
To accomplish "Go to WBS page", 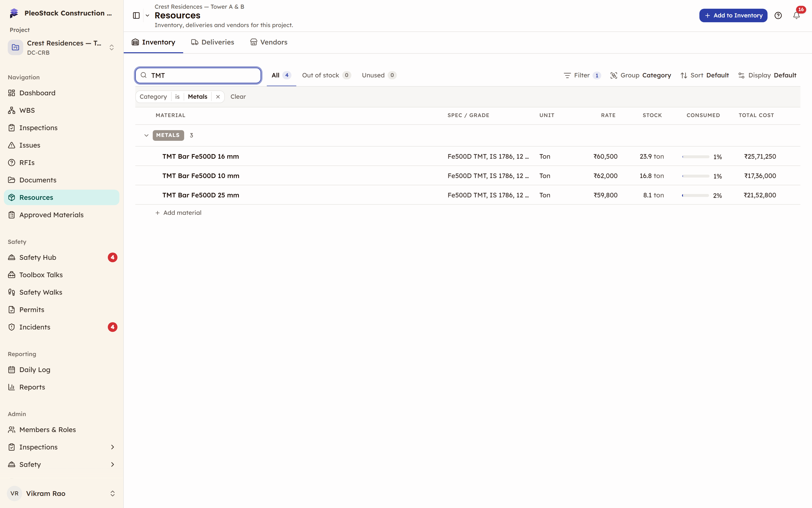I will (61, 110).
